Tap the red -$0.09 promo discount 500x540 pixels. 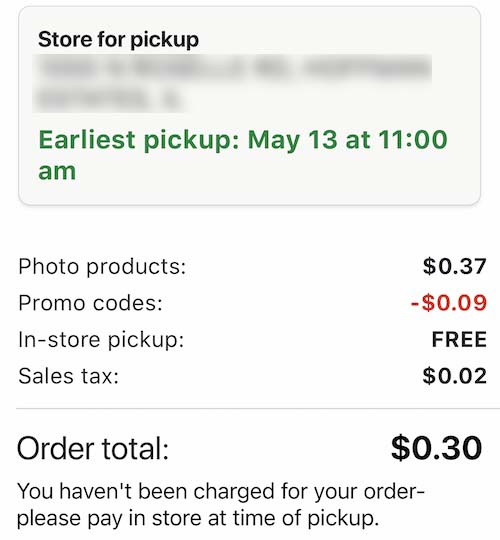(449, 303)
